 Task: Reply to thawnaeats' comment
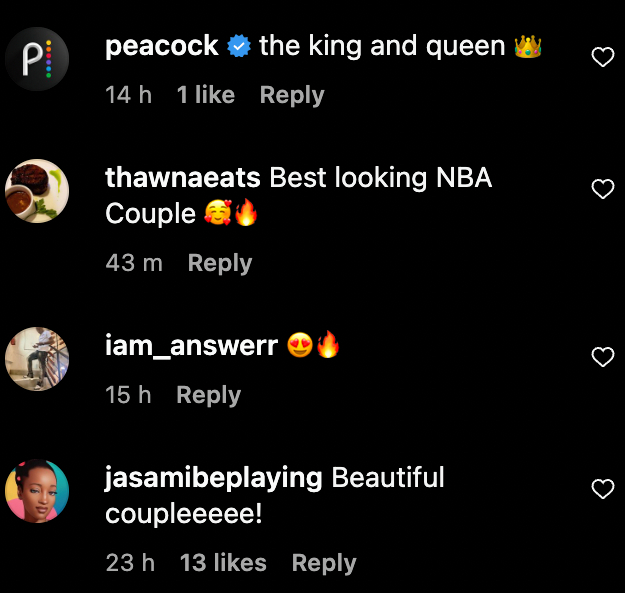220,263
